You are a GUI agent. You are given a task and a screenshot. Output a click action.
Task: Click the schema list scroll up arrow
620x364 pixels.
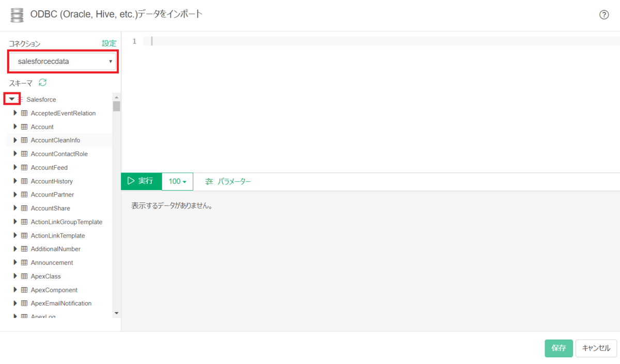click(116, 97)
